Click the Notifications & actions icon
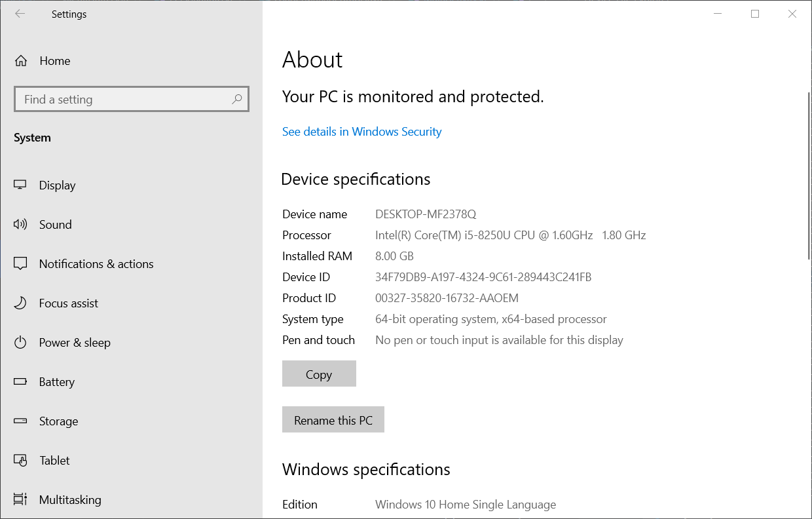The width and height of the screenshot is (812, 519). [20, 264]
